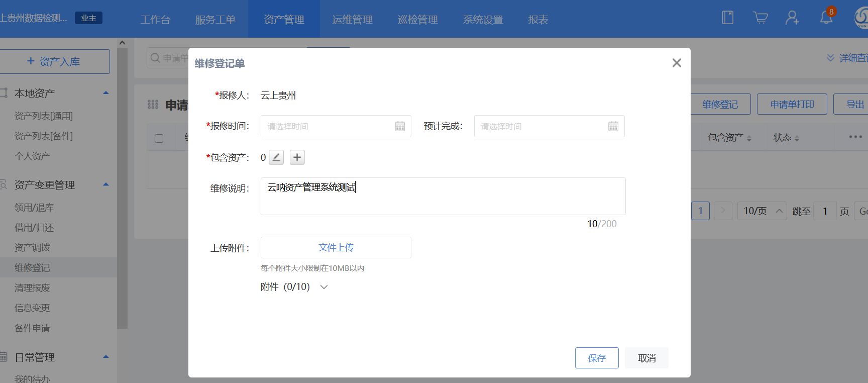Screen dimensions: 868x383
Task: Click the sidebar scroll-up arrow
Action: point(122,43)
